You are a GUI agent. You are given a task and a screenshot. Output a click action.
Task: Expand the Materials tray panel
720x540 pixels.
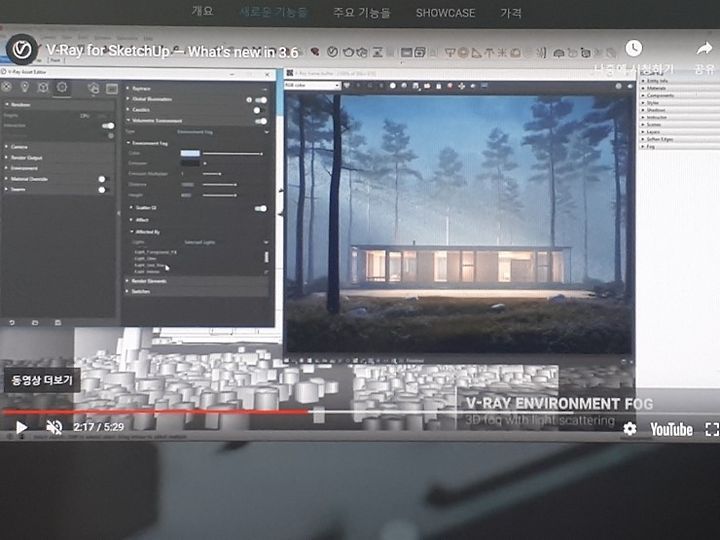(x=680, y=88)
